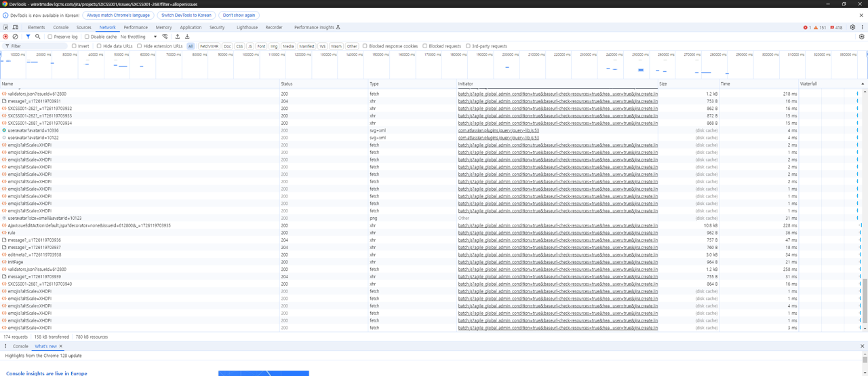Check 3rd-party requests checkbox
Screen dimensions: 868x376
tap(468, 46)
